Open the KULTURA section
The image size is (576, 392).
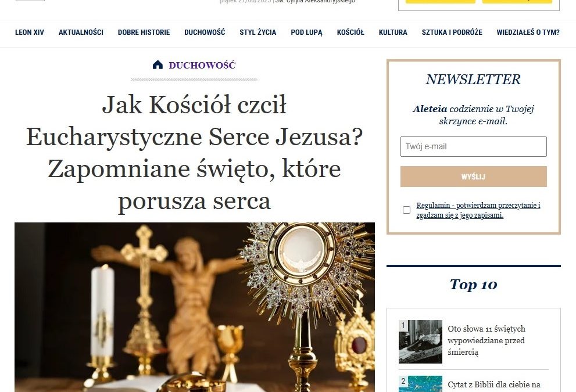[393, 33]
